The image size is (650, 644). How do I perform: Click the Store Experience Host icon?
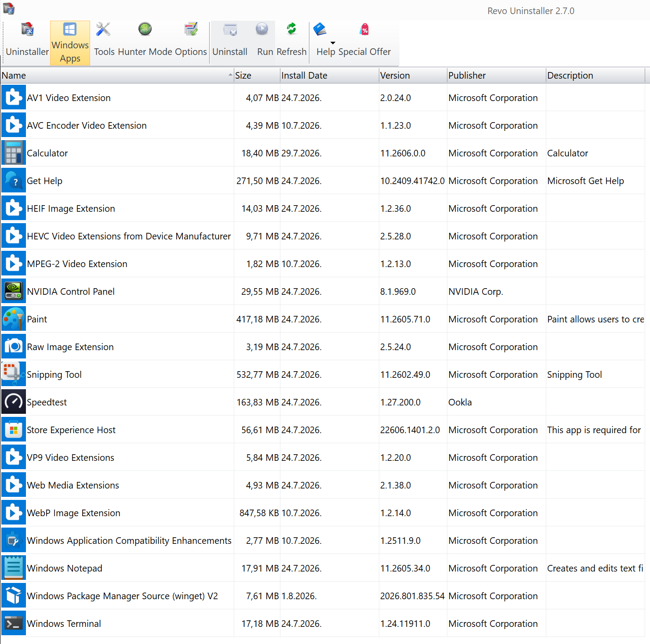[x=14, y=430]
